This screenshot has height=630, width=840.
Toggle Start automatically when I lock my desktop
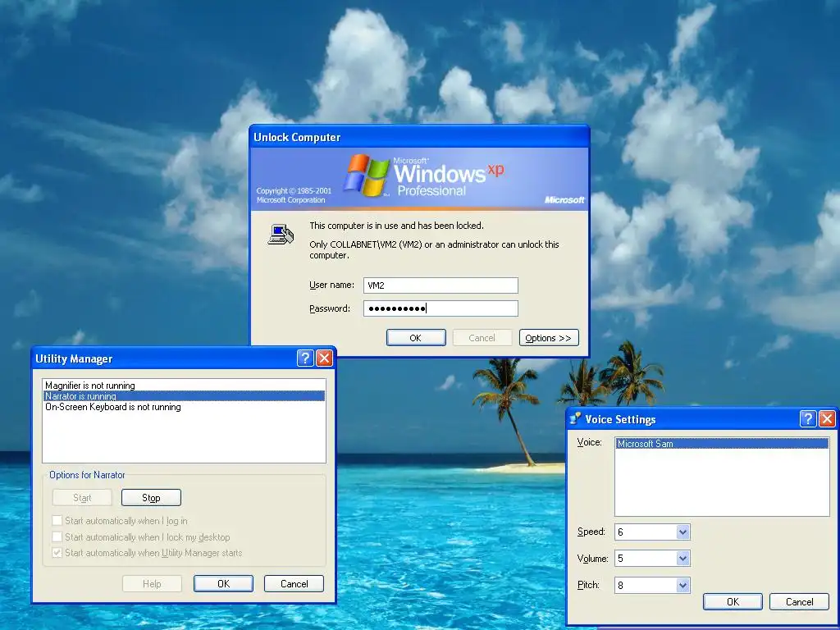[57, 536]
